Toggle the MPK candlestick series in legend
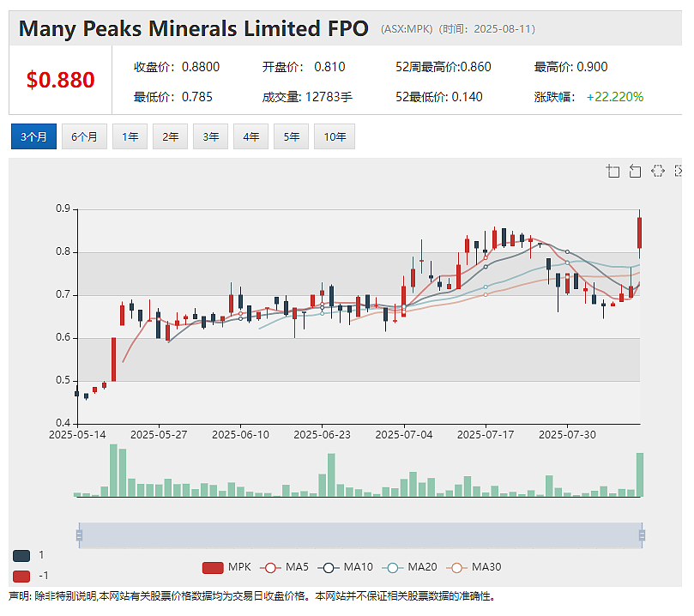 [226, 567]
